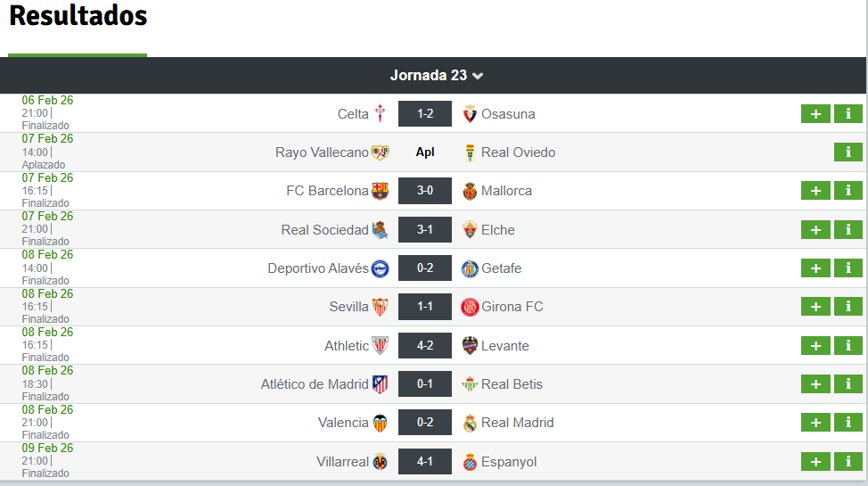Click the Celta club crest icon
Image resolution: width=868 pixels, height=486 pixels.
[381, 114]
